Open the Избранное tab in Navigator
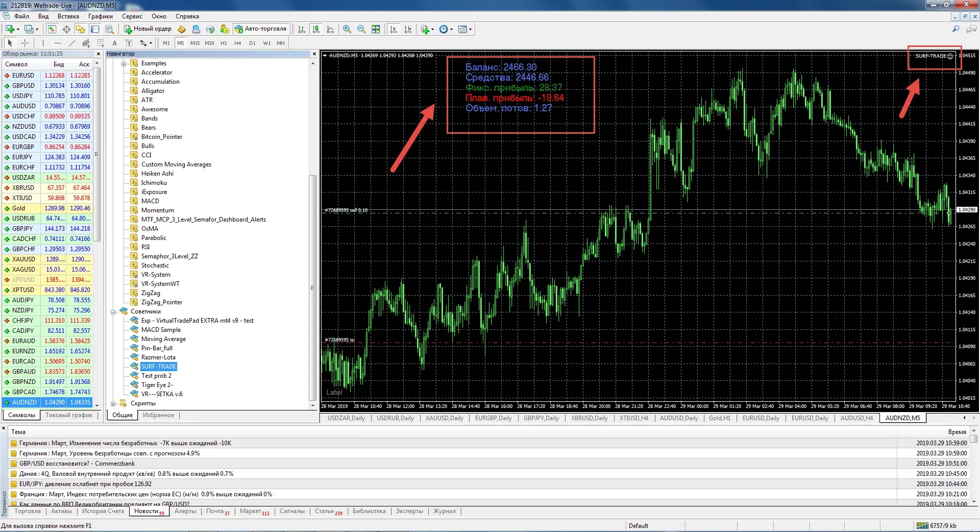This screenshot has height=532, width=980. tap(158, 415)
